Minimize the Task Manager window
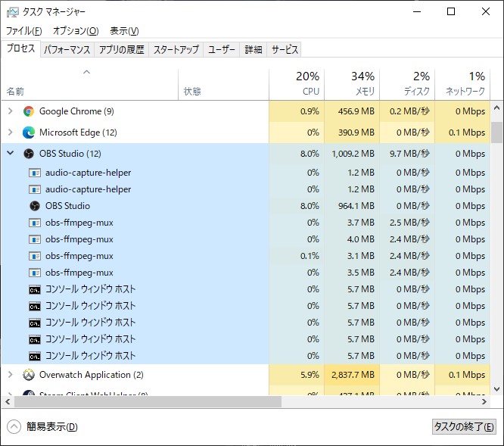The image size is (504, 446). point(417,11)
